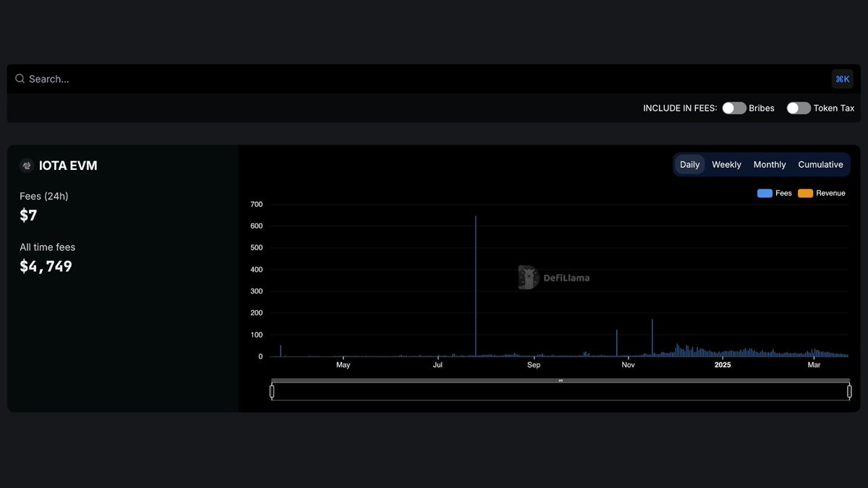Click the $7 fees value
This screenshot has height=488, width=868.
pos(28,215)
